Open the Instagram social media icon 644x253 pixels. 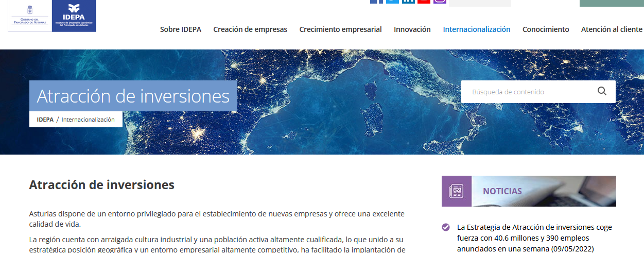[x=440, y=2]
